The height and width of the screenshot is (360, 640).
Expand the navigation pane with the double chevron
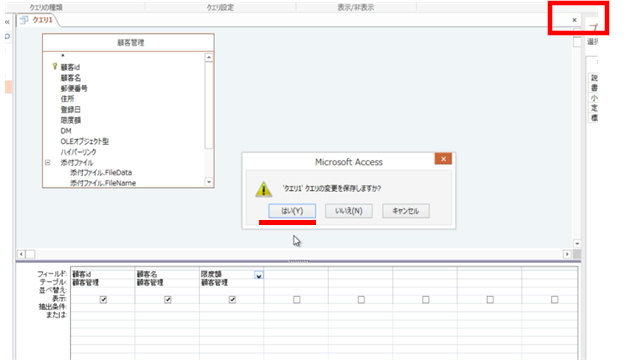[x=7, y=22]
